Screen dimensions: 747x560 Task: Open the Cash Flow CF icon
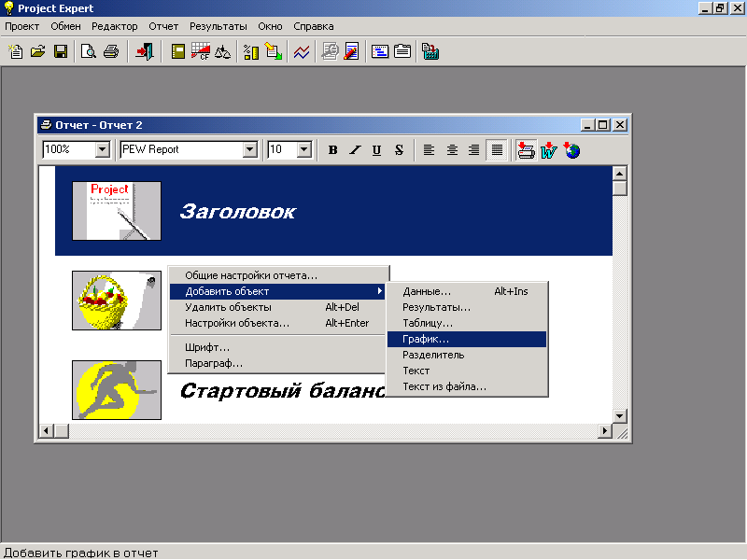201,51
